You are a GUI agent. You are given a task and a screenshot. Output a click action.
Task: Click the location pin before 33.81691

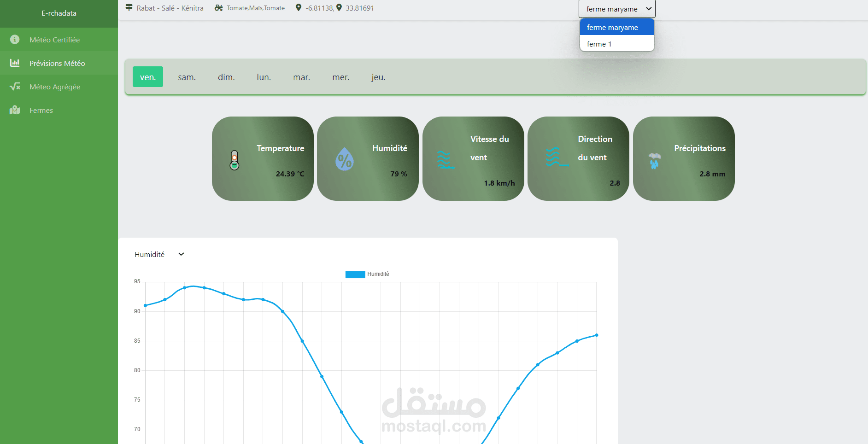(339, 8)
